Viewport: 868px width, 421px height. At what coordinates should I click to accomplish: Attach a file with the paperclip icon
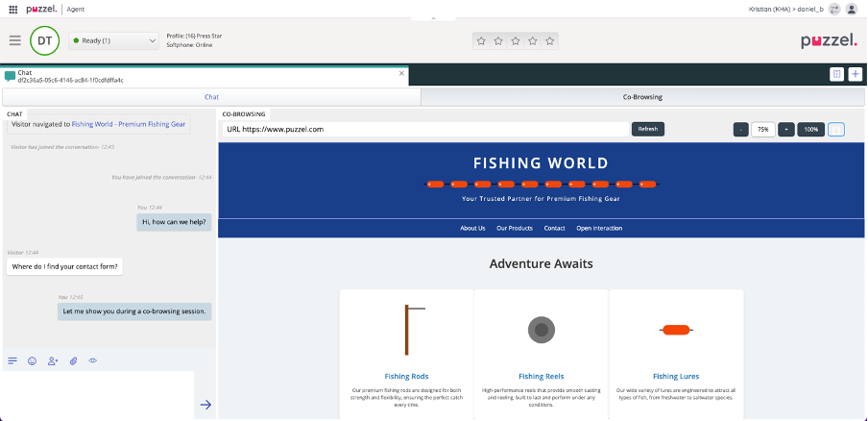[x=73, y=361]
